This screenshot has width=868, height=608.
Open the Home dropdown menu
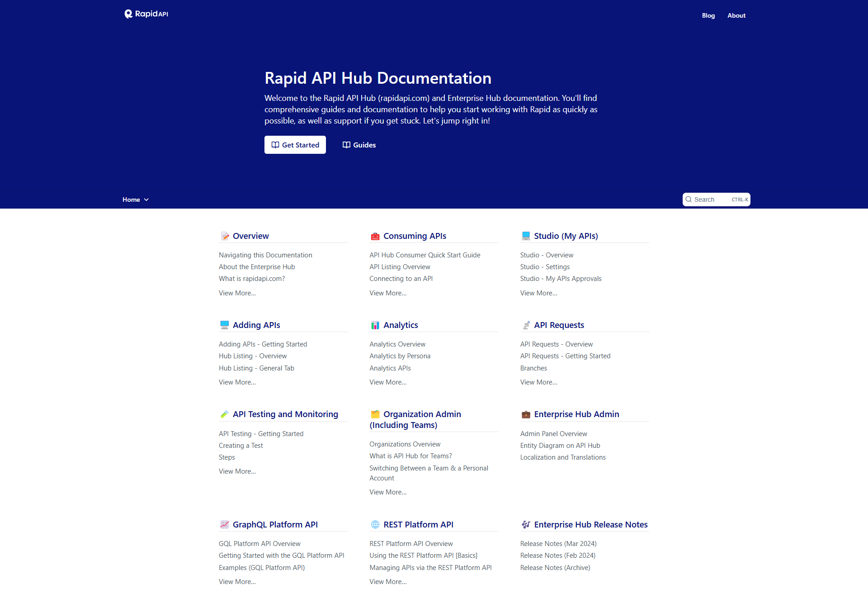pos(135,199)
